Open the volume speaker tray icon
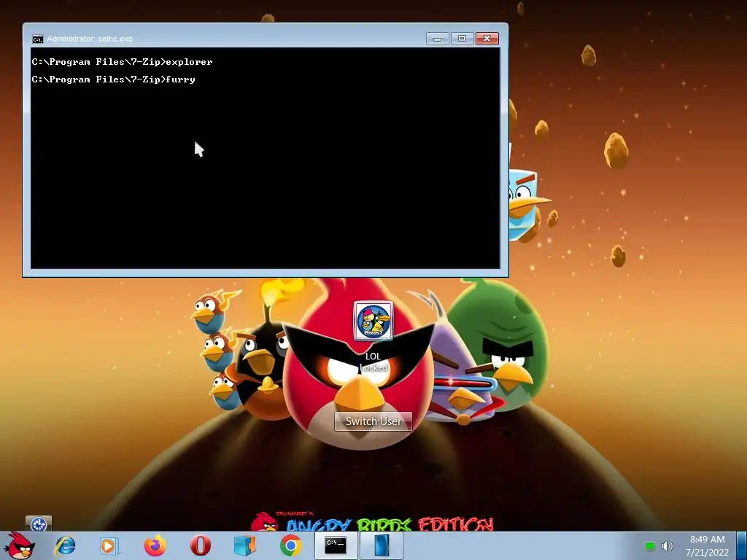Image resolution: width=747 pixels, height=560 pixels. click(x=667, y=546)
